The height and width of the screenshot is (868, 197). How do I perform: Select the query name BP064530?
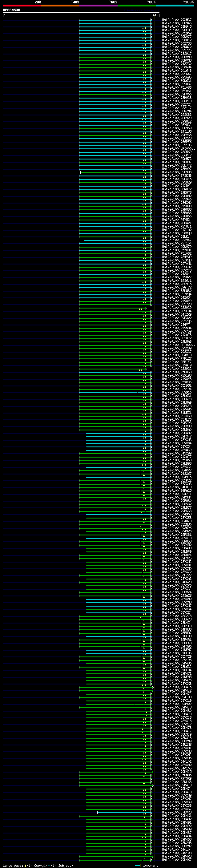11,10
